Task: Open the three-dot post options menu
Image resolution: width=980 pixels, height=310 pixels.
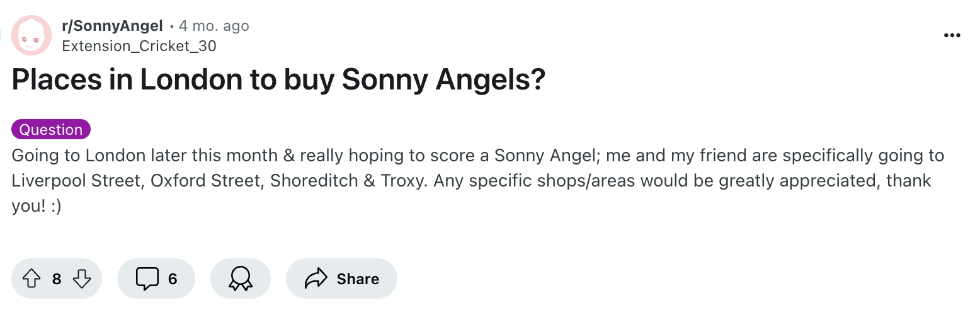Action: coord(952,35)
